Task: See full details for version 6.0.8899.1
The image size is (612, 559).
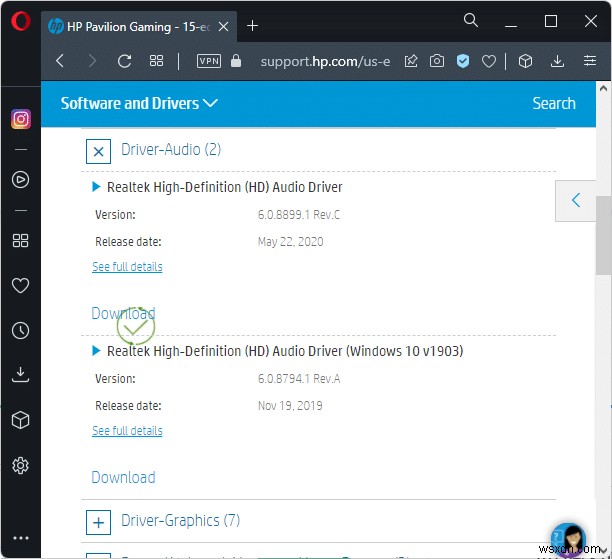Action: 127,267
